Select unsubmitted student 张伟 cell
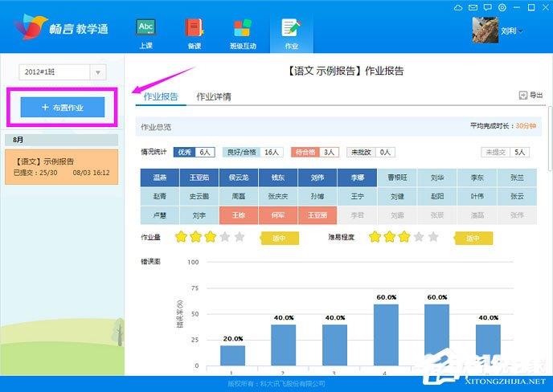Image resolution: width=553 pixels, height=392 pixels. click(x=517, y=215)
